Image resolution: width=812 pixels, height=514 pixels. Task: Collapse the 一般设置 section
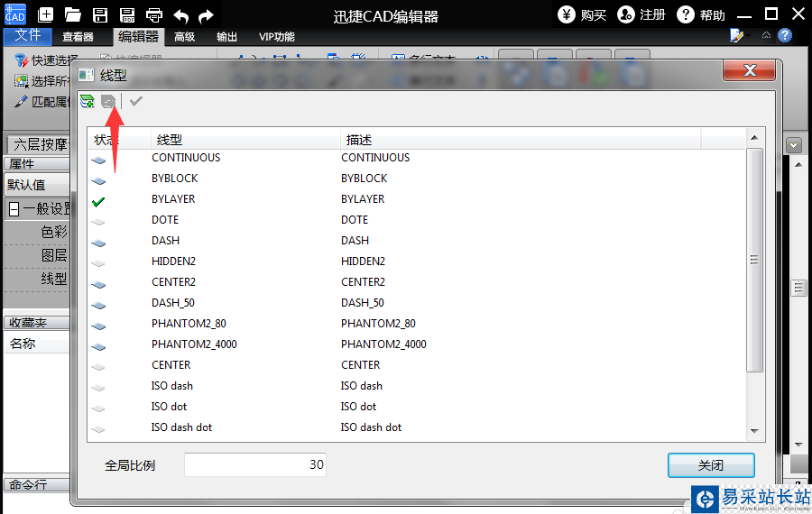click(x=14, y=209)
